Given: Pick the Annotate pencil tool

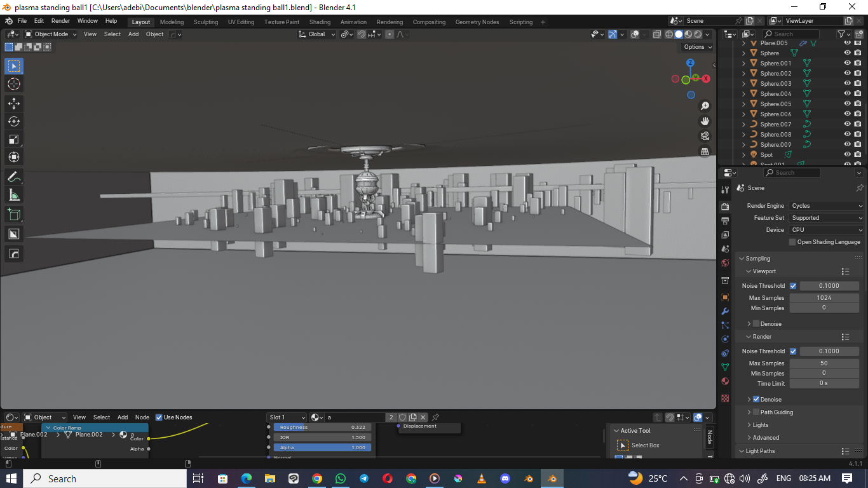Looking at the screenshot, I should coord(14,177).
